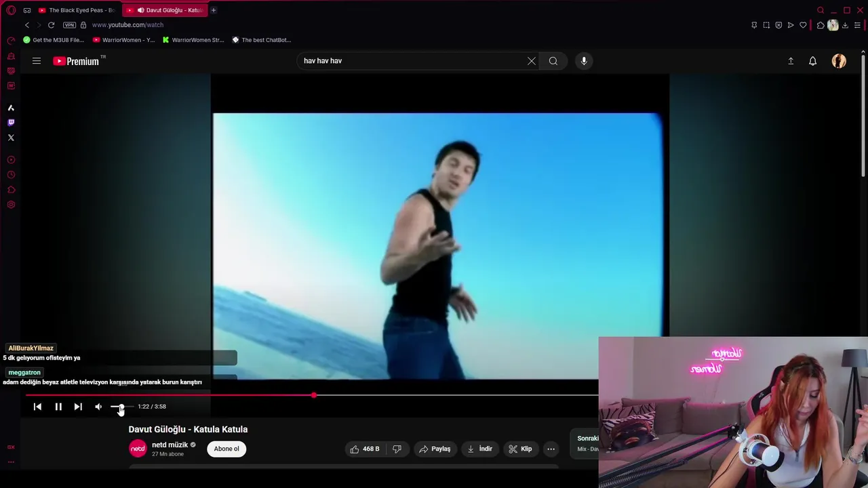
Task: Skip to next video
Action: [x=78, y=407]
